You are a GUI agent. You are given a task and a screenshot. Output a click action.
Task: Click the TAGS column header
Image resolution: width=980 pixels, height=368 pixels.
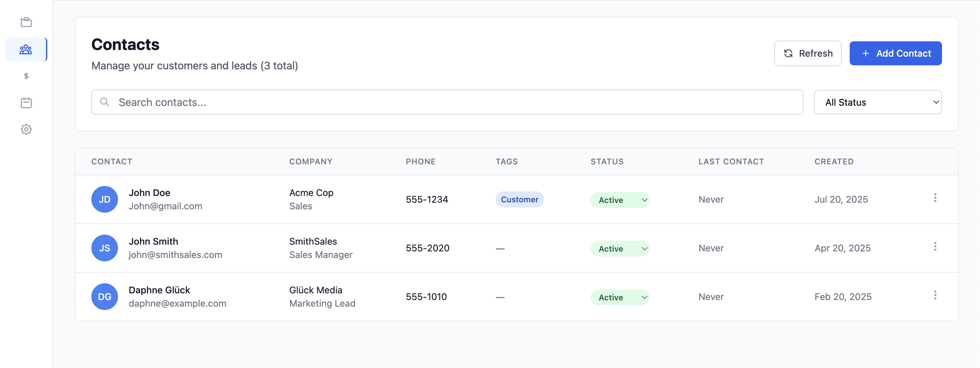tap(506, 161)
